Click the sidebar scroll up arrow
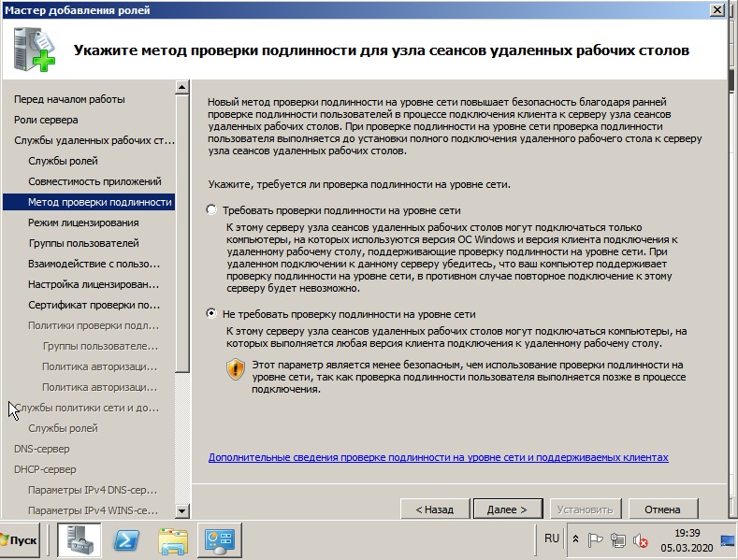 (x=181, y=87)
